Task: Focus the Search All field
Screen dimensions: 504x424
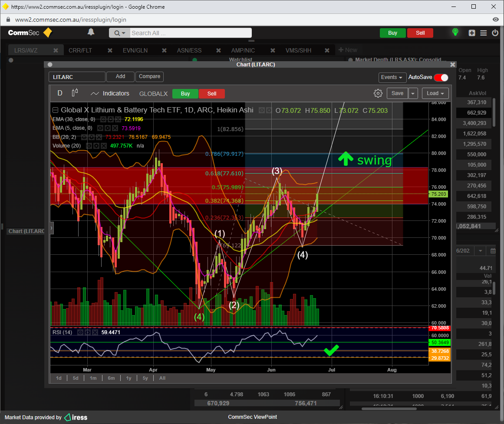Action: pos(191,33)
